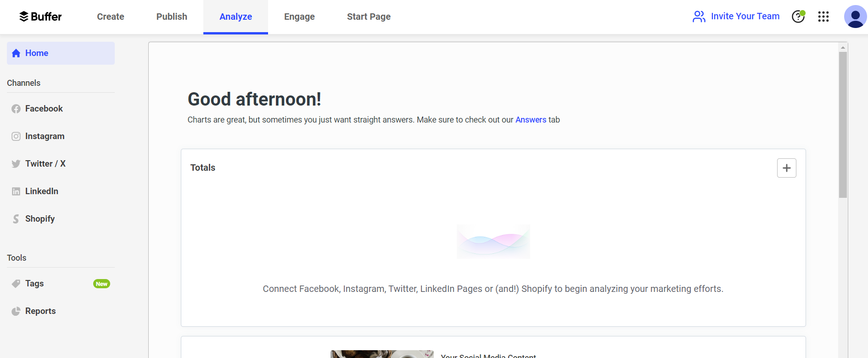Screen dimensions: 868x358
Task: Open the Reports tool
Action: 61,311
